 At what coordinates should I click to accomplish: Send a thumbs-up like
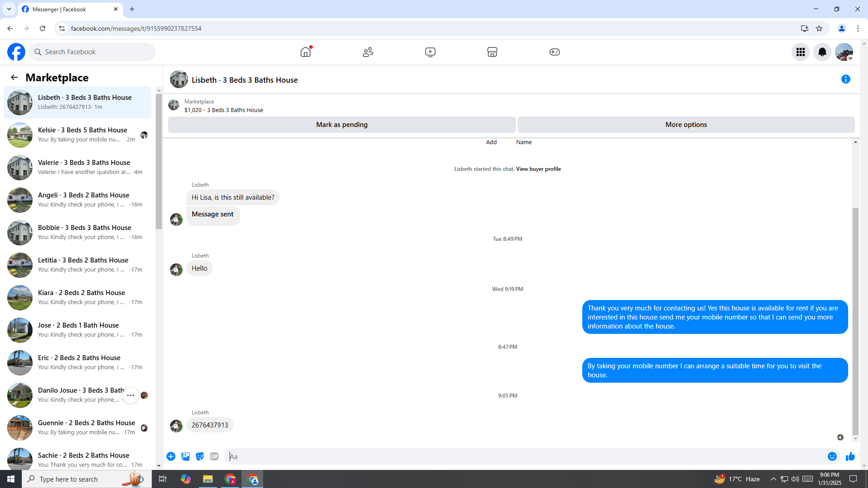[x=850, y=456]
